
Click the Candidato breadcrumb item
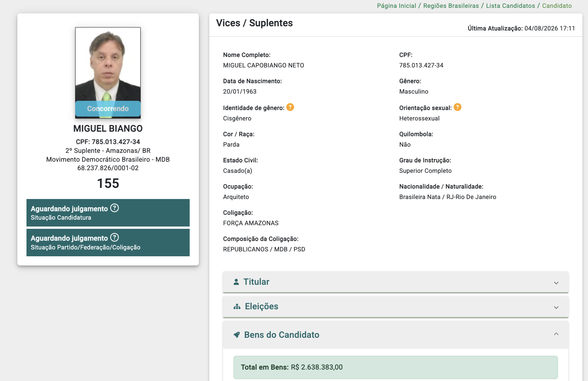tap(557, 6)
